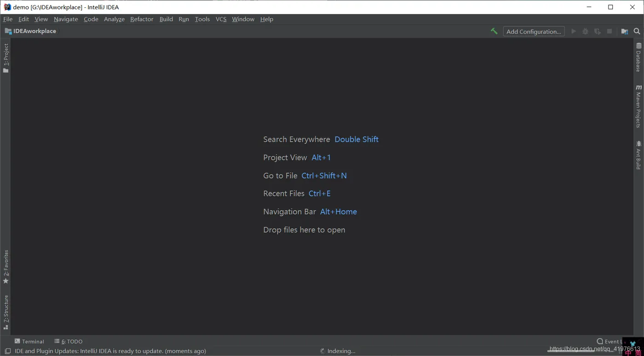Open the Edit menu
The image size is (644, 356).
coord(23,19)
